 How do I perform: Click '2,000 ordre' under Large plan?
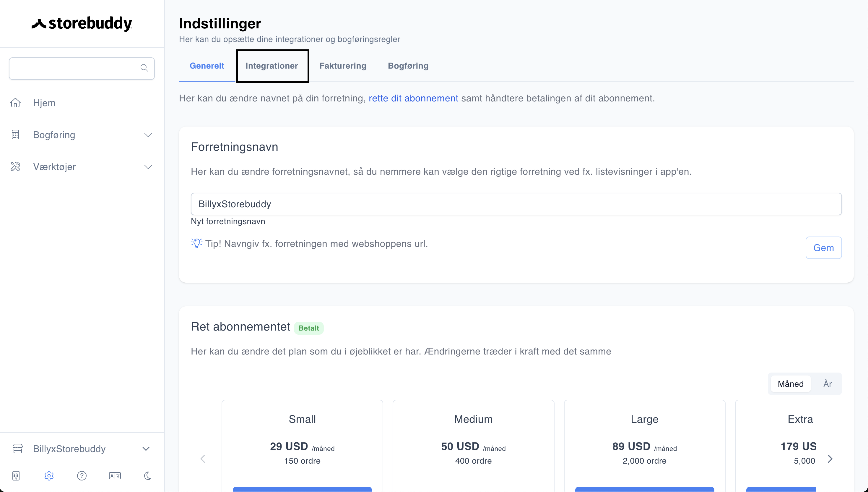coord(645,461)
